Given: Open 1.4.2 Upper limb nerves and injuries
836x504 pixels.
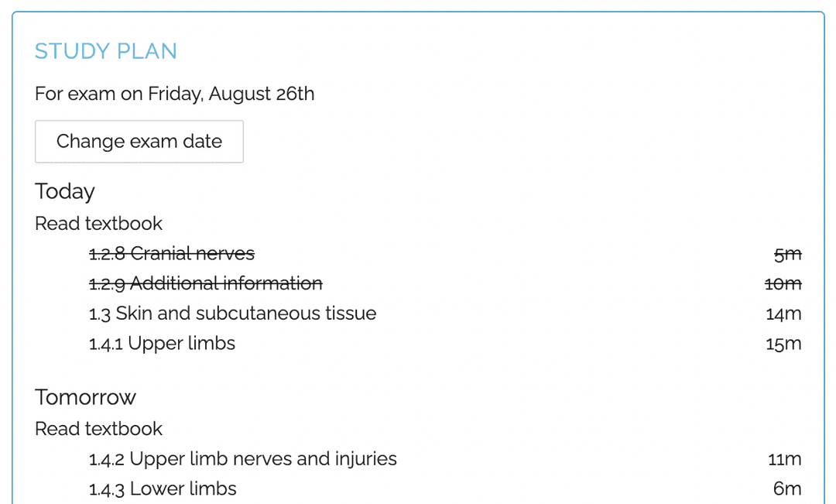Looking at the screenshot, I should [242, 458].
